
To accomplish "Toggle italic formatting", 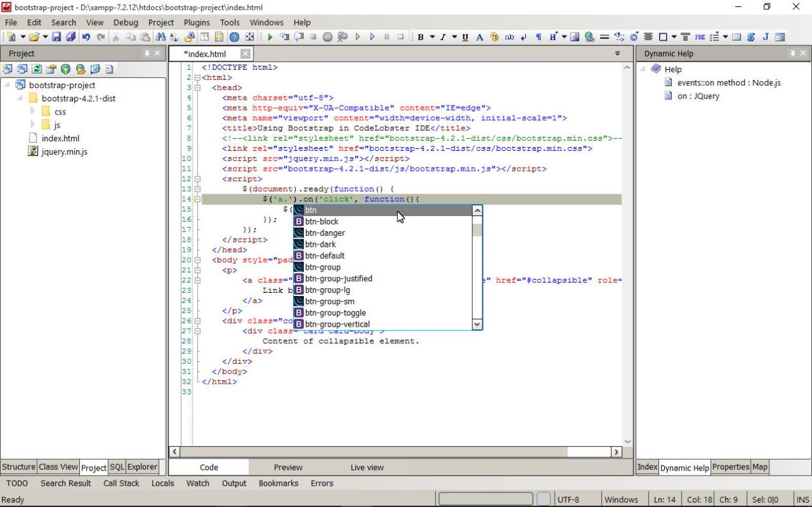I will 442,37.
